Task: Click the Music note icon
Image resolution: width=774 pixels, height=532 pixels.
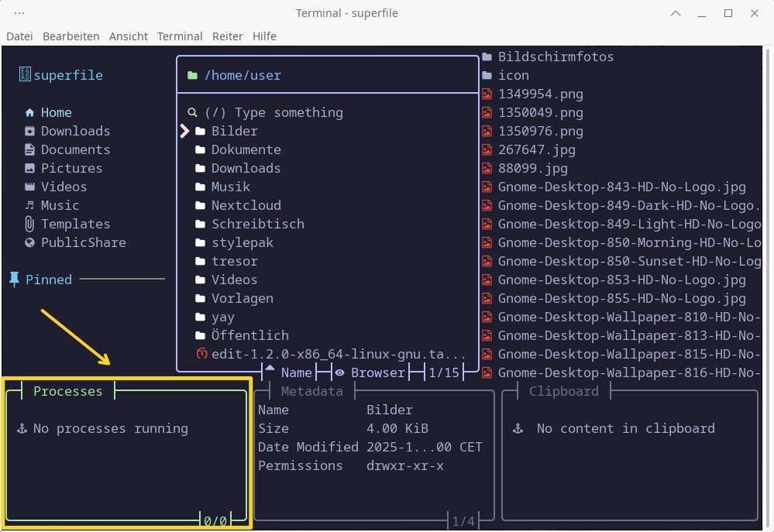Action: pyautogui.click(x=29, y=205)
